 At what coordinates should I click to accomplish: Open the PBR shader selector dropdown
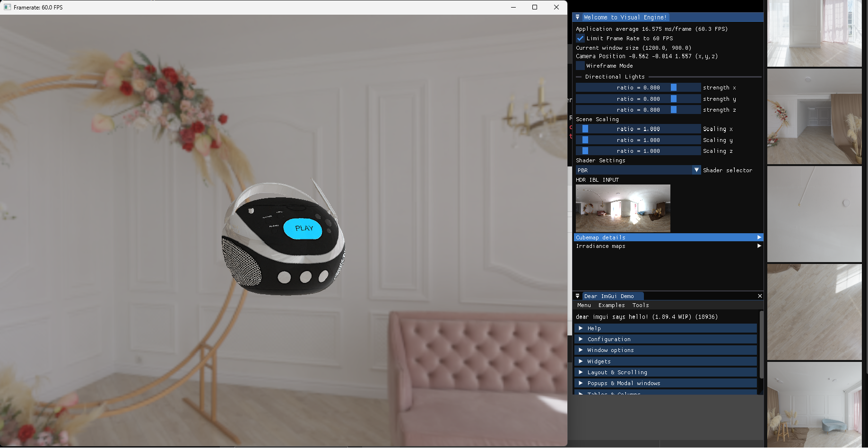(x=638, y=170)
